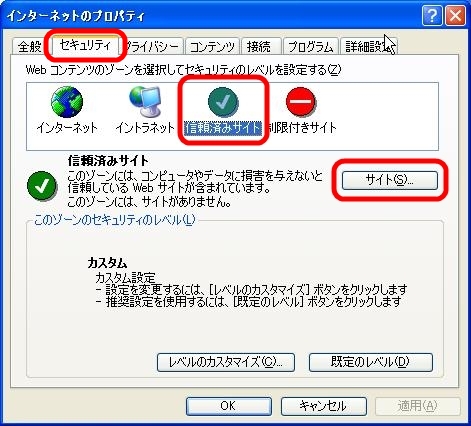Viewport: 471px width, 426px height.
Task: Click the 既定のレベル(D) button
Action: [371, 362]
